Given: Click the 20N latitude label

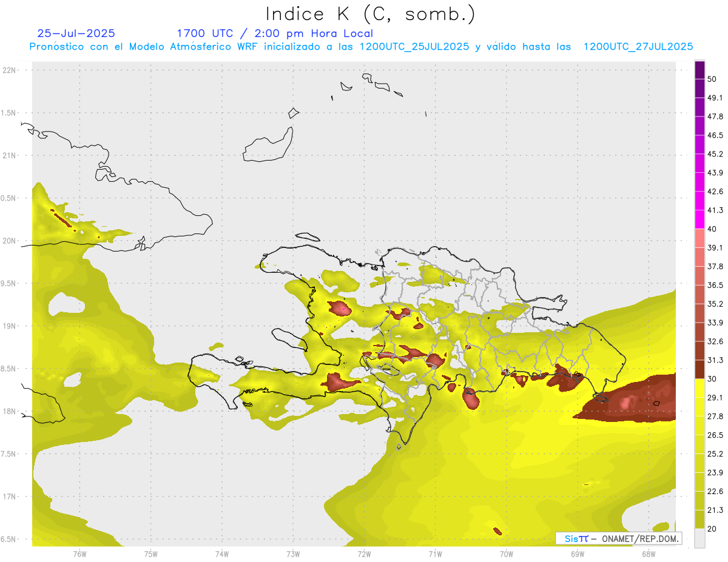Looking at the screenshot, I should tap(9, 241).
